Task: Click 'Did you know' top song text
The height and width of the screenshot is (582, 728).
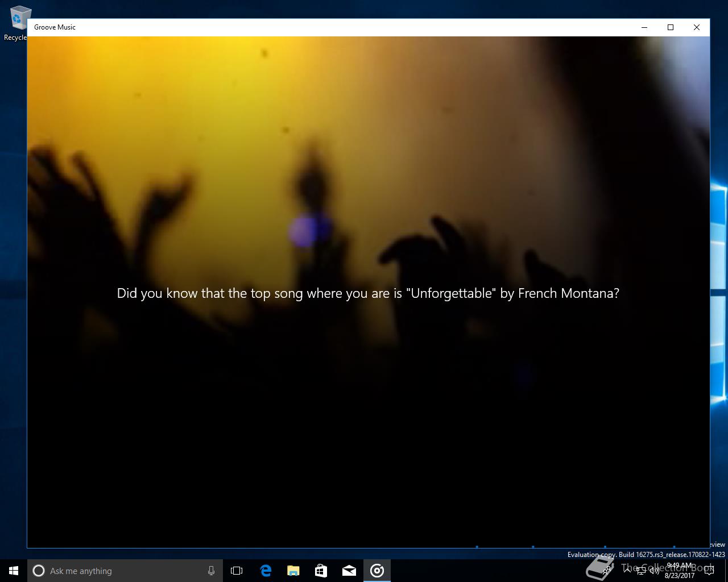Action: [x=368, y=293]
